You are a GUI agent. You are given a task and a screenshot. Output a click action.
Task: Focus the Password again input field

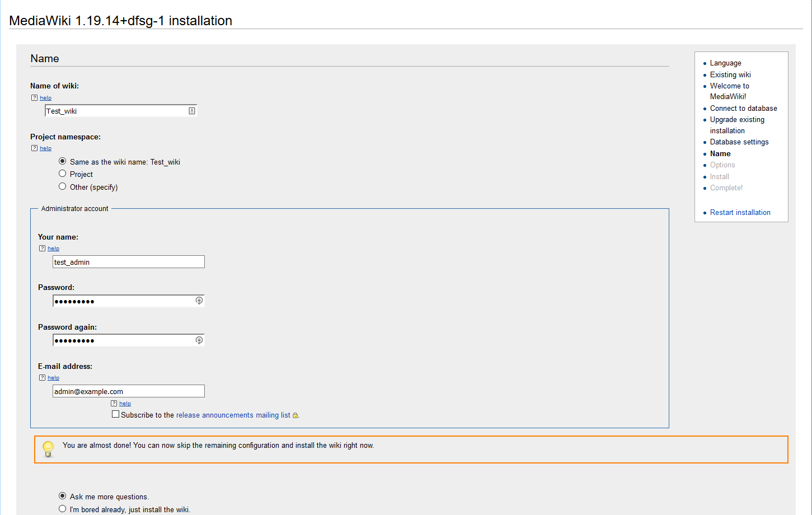click(x=129, y=340)
